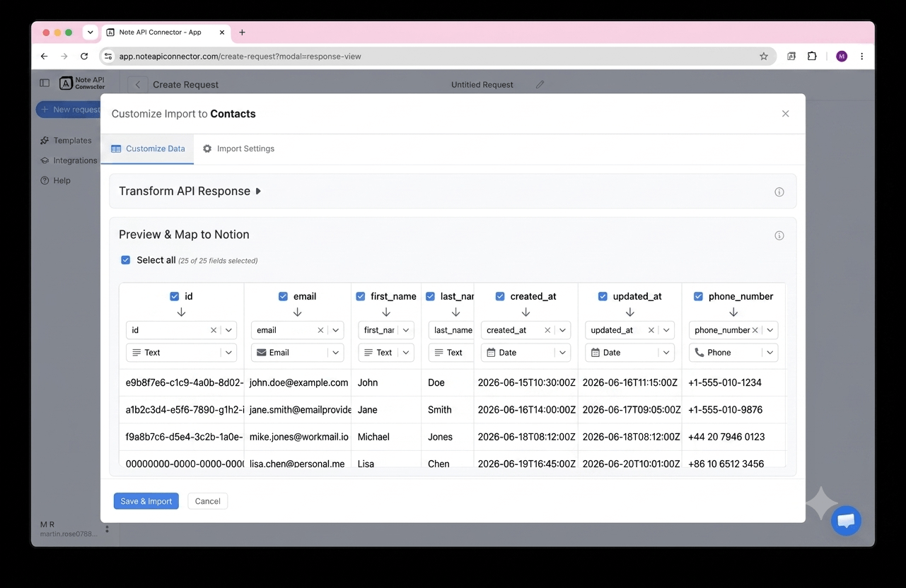Open phone_number property mapping dropdown
Viewport: 906px width, 588px height.
pos(770,330)
